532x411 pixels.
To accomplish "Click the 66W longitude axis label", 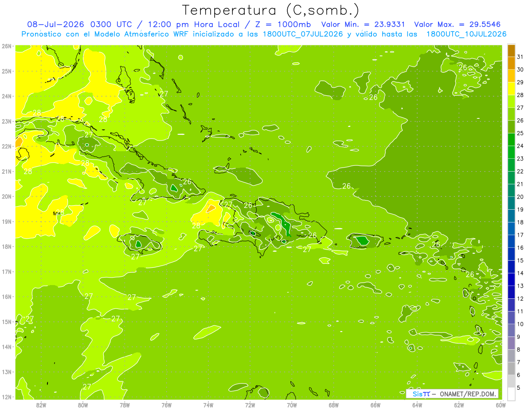I will (x=375, y=405).
